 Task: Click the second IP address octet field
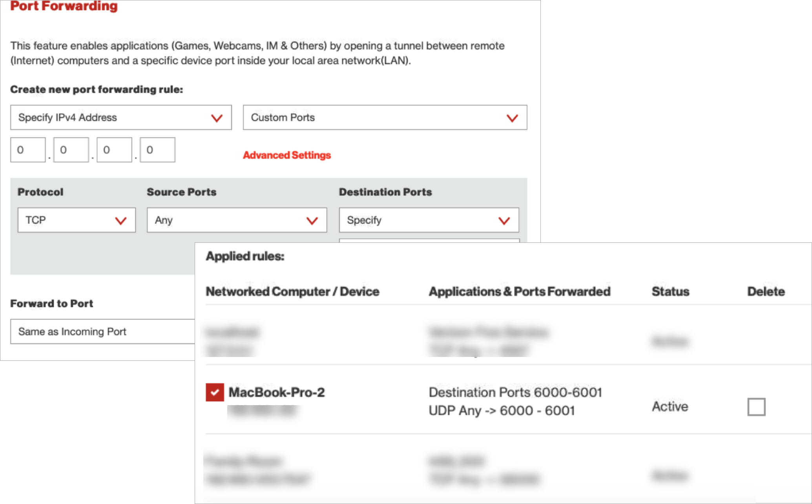71,150
